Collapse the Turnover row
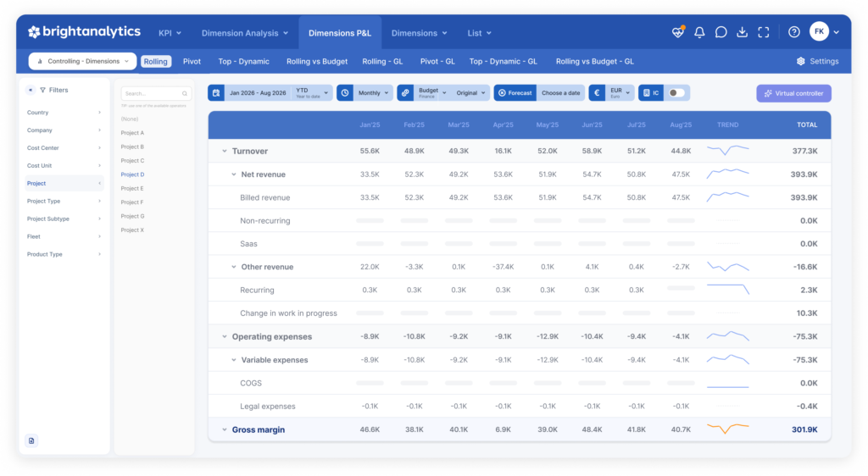 click(224, 151)
